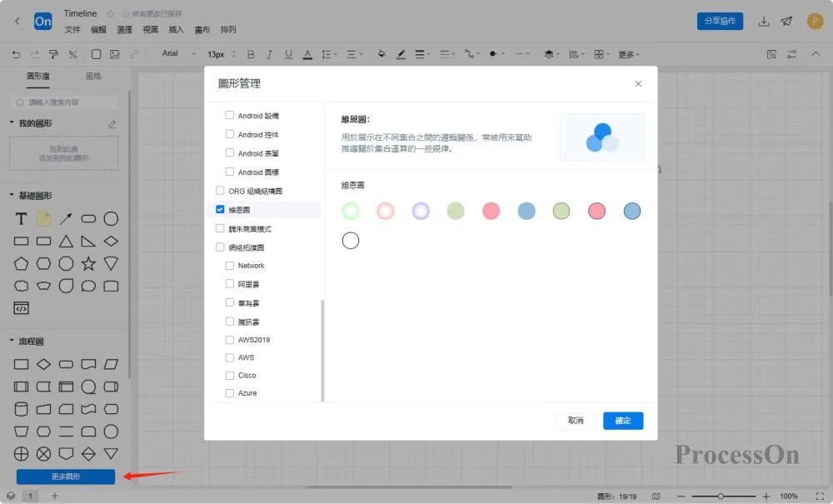833x504 pixels.
Task: Select the cylinder database flowchart shape
Action: click(21, 409)
